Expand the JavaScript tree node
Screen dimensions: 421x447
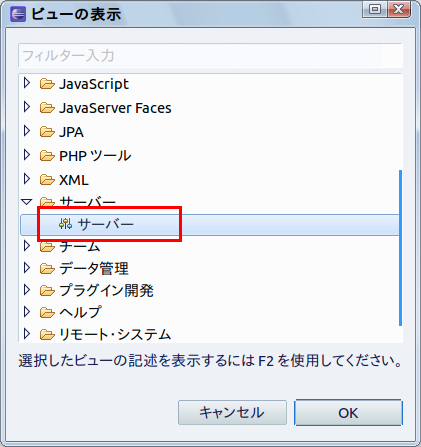(27, 83)
